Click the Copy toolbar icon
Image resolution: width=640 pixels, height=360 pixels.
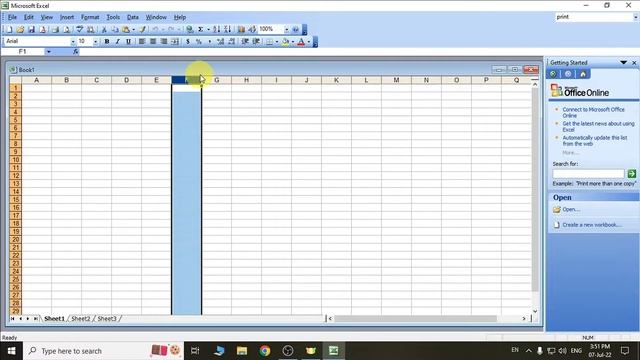pyautogui.click(x=115, y=29)
